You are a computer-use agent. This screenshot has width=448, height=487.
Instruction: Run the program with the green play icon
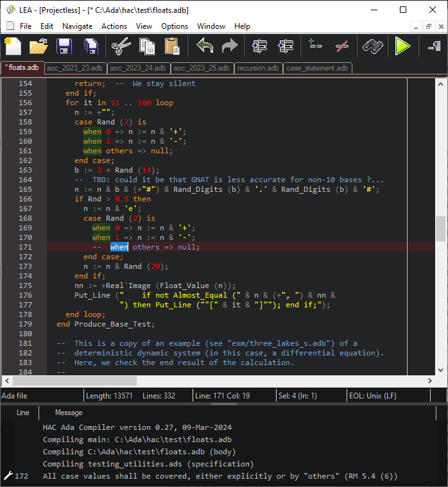[402, 46]
